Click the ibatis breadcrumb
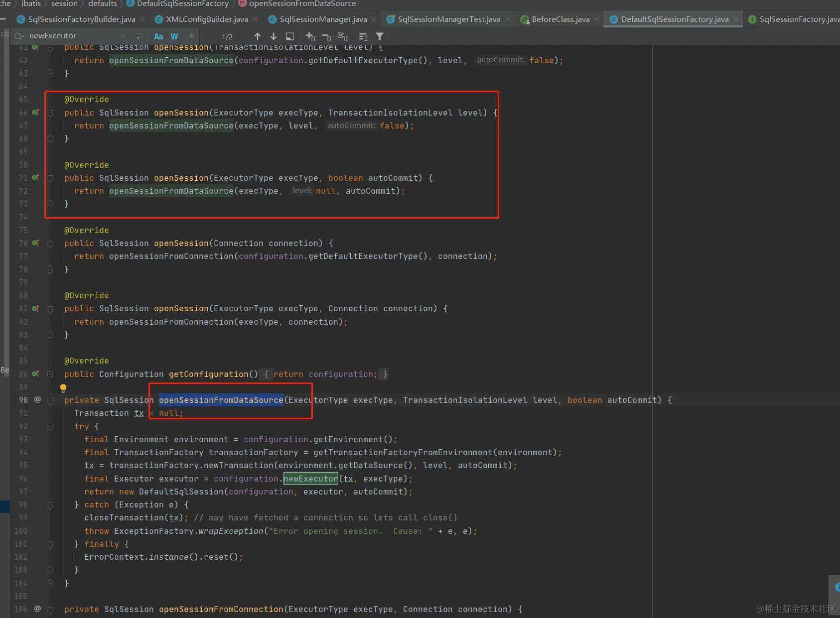The width and height of the screenshot is (840, 618). [31, 4]
